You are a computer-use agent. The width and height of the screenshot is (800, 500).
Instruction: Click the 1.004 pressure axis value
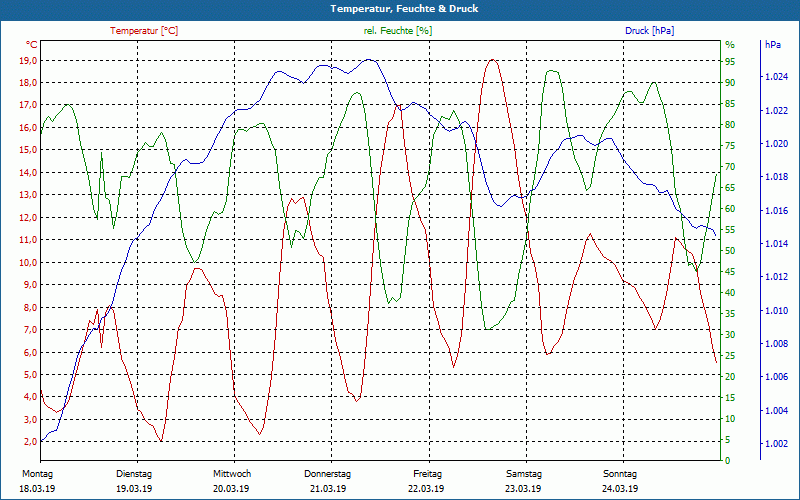point(776,411)
